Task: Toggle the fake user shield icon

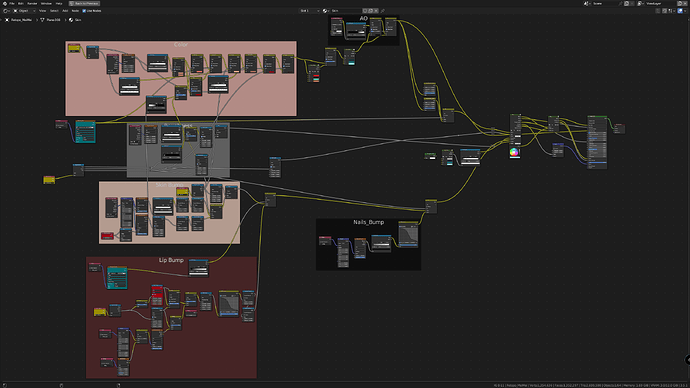Action: (365, 11)
